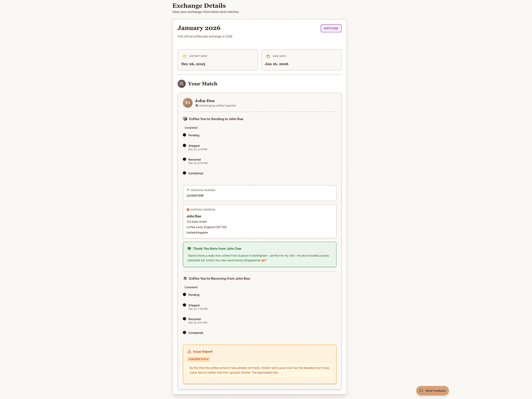Select the Pending status dot in sending timeline
This screenshot has width=532, height=399.
point(184,134)
